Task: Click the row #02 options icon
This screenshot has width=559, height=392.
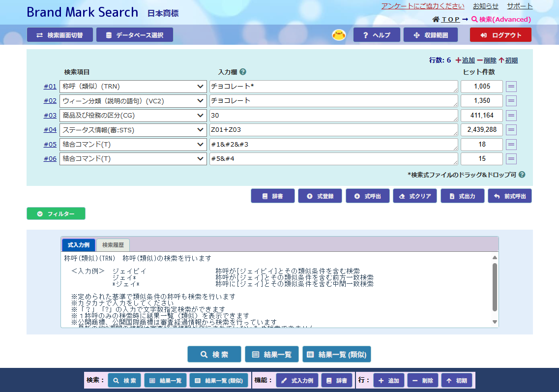Action: pyautogui.click(x=511, y=101)
